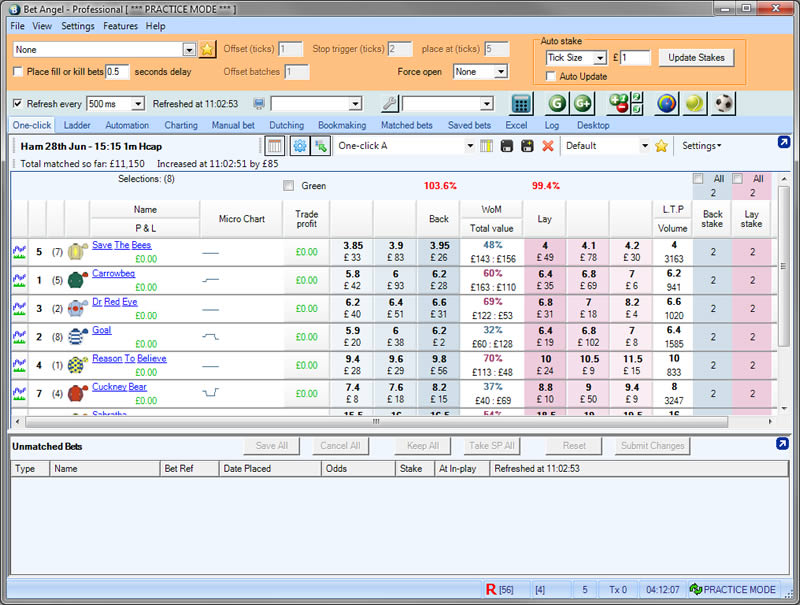The width and height of the screenshot is (800, 605).
Task: Expand the None servant dropdown at top left
Action: 189,49
